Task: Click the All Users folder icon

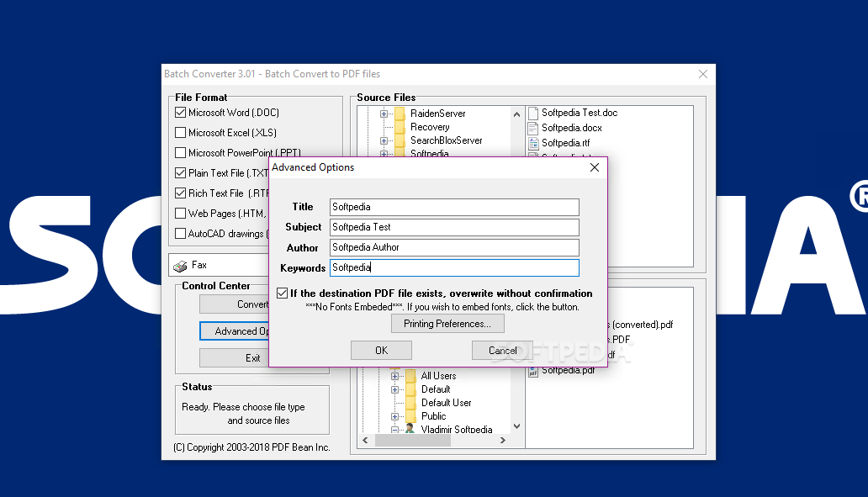Action: pyautogui.click(x=410, y=376)
